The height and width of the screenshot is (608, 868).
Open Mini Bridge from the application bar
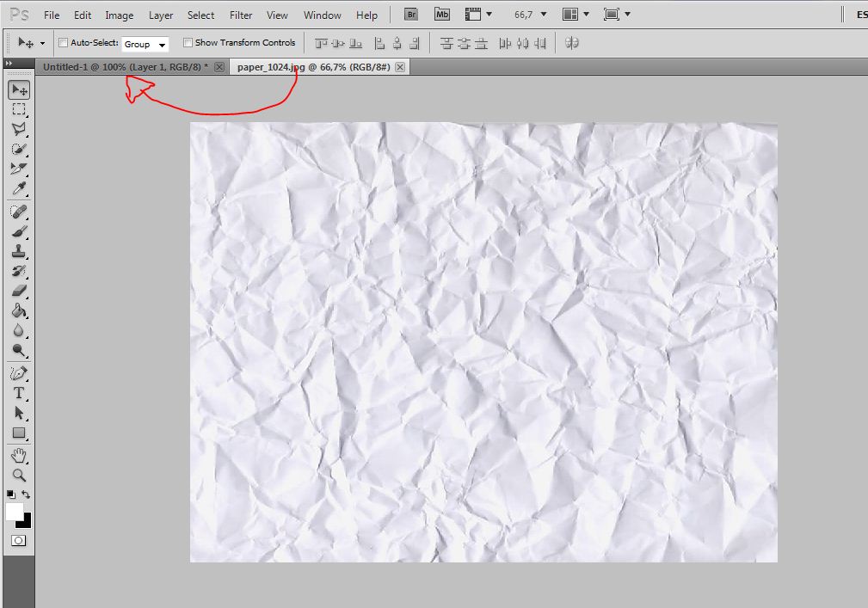[x=441, y=14]
